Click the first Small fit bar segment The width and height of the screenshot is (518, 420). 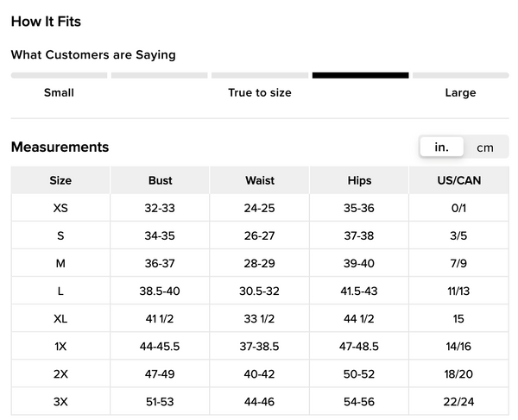pyautogui.click(x=59, y=76)
